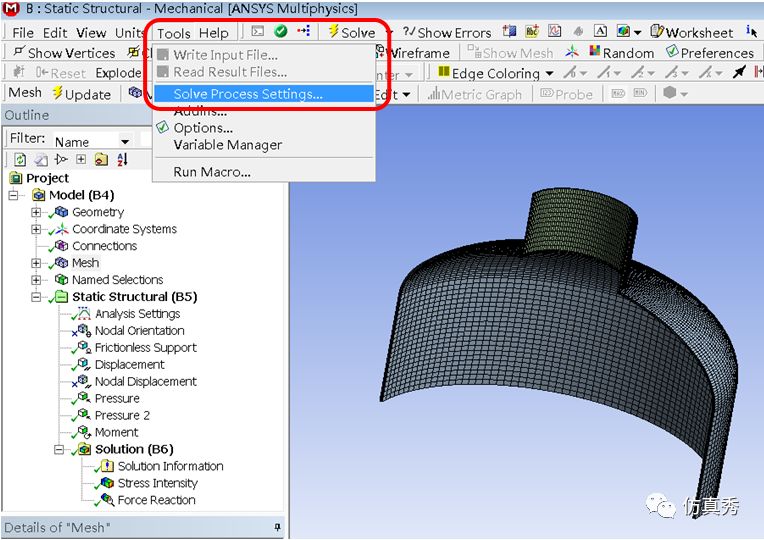The height and width of the screenshot is (540, 764).
Task: Open the View menu
Action: click(x=91, y=33)
